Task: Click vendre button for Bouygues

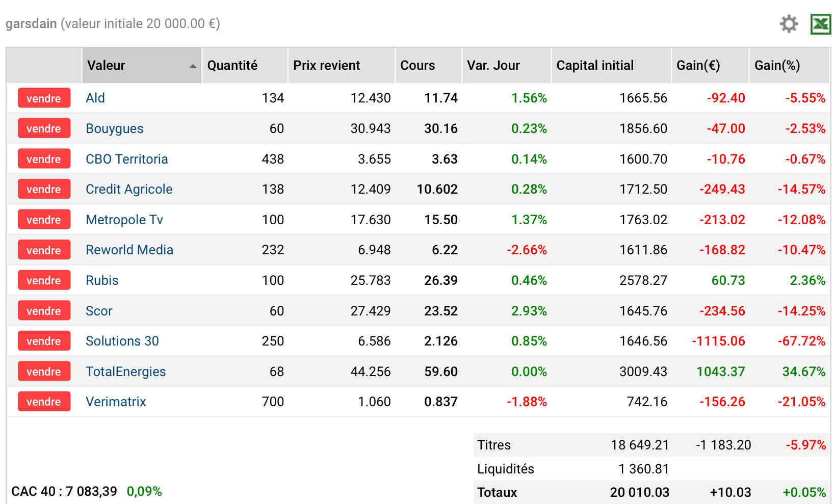Action: pos(44,128)
